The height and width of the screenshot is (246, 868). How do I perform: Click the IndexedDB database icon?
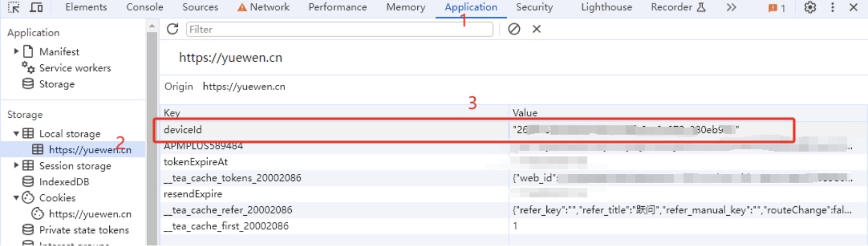click(x=28, y=182)
